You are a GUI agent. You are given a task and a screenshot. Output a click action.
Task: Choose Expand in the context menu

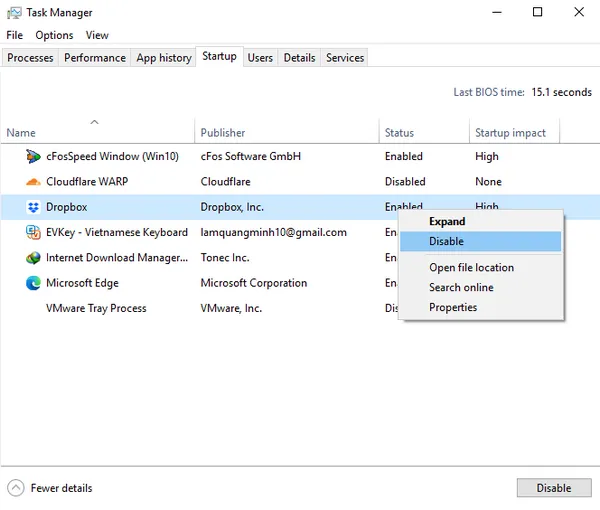(481, 222)
